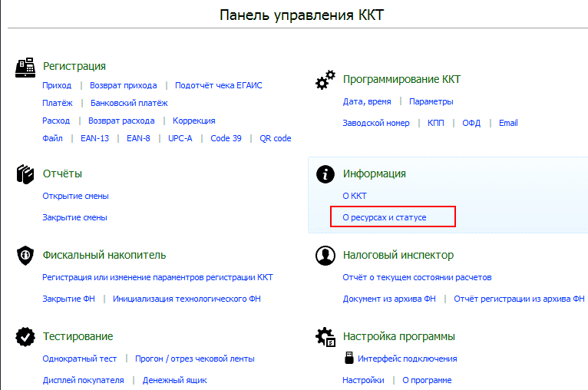588x390 pixels.
Task: Open the О ККТ info link
Action: point(355,196)
